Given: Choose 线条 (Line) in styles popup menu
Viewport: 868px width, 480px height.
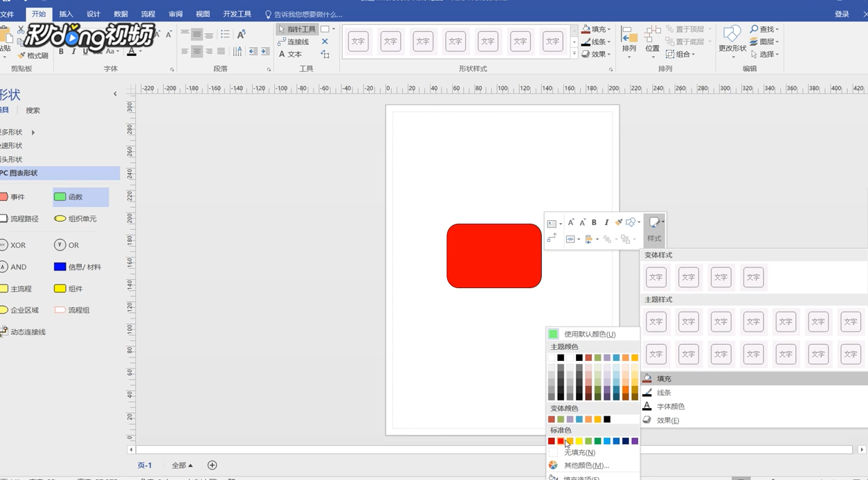Looking at the screenshot, I should pos(754,393).
